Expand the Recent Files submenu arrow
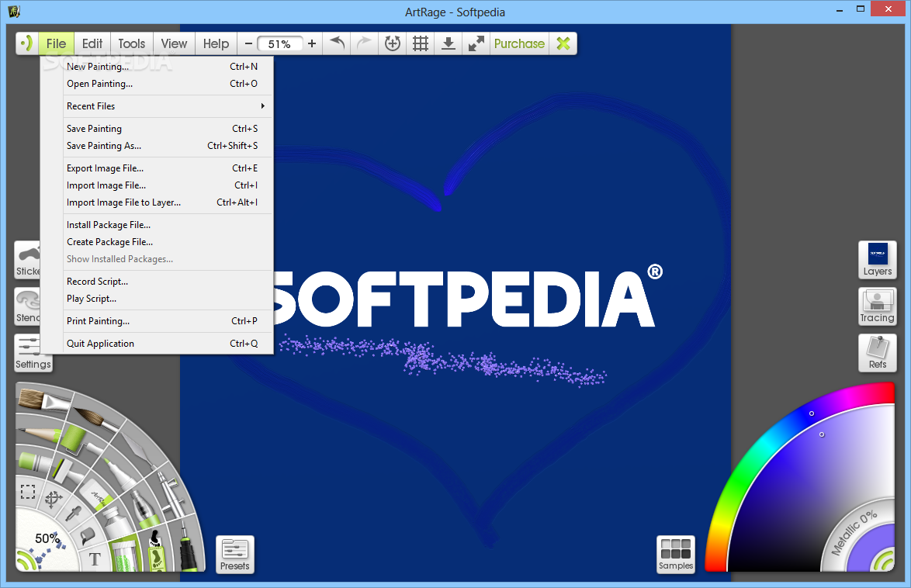This screenshot has height=588, width=911. [x=262, y=105]
